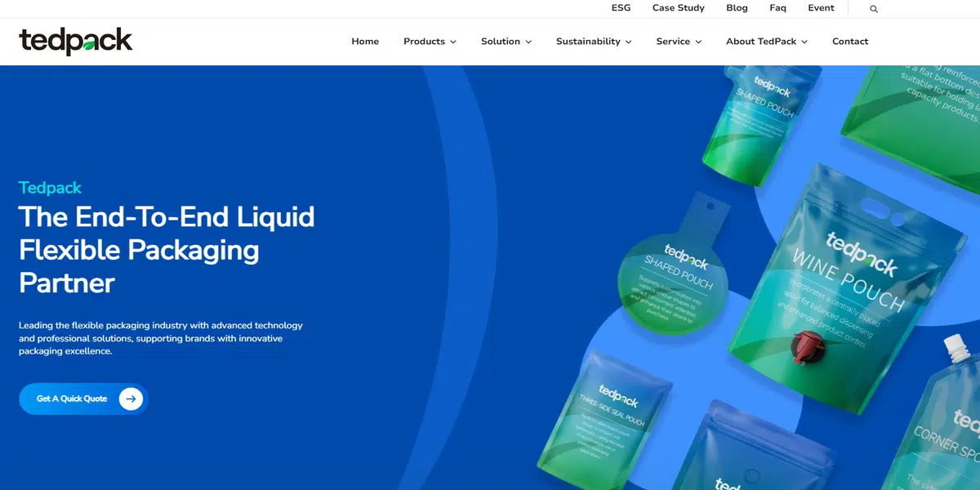Click the tedpack logo

click(x=76, y=41)
